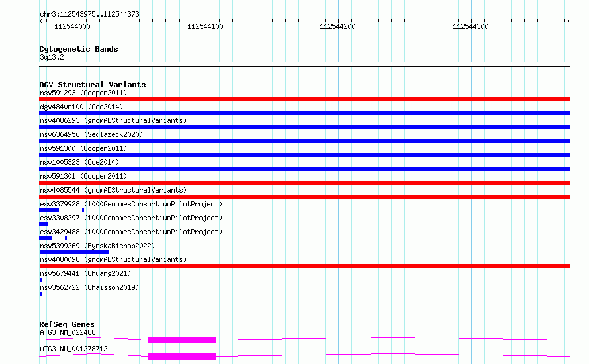Screen dimensions: 589x364
Task: Click the nsv5679441 (Chuang2021) label
Action: click(x=85, y=273)
